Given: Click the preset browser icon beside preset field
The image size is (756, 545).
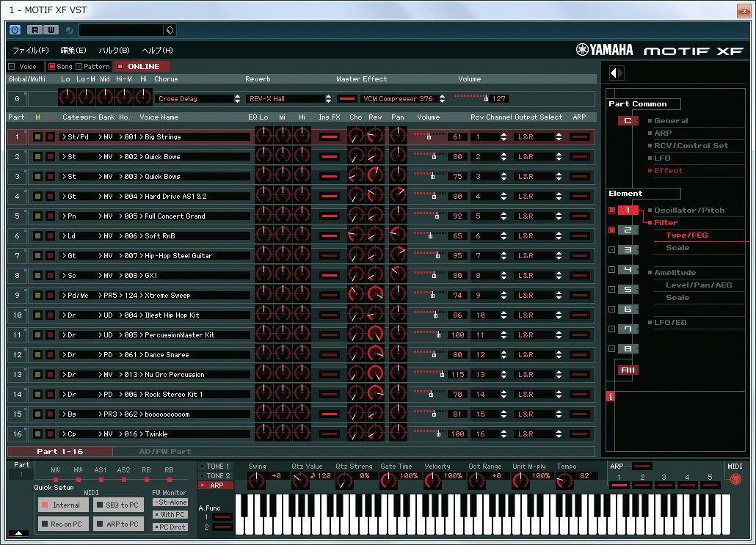Looking at the screenshot, I should click(x=170, y=30).
